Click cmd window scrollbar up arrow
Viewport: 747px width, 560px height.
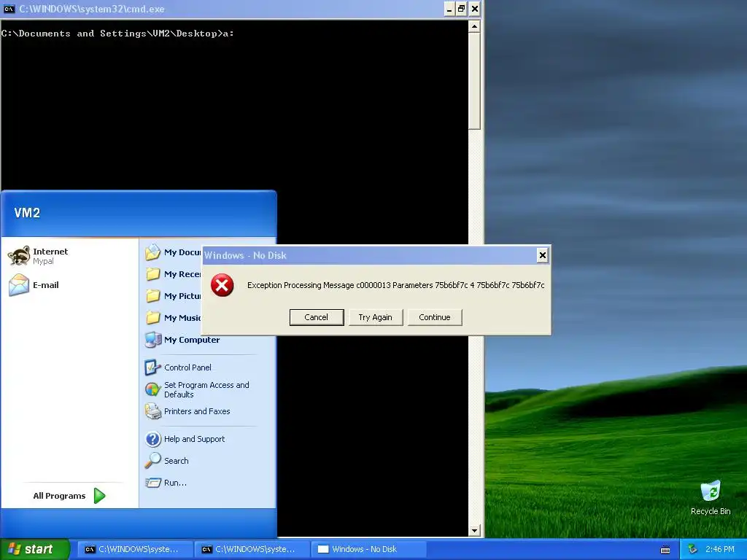pyautogui.click(x=474, y=27)
